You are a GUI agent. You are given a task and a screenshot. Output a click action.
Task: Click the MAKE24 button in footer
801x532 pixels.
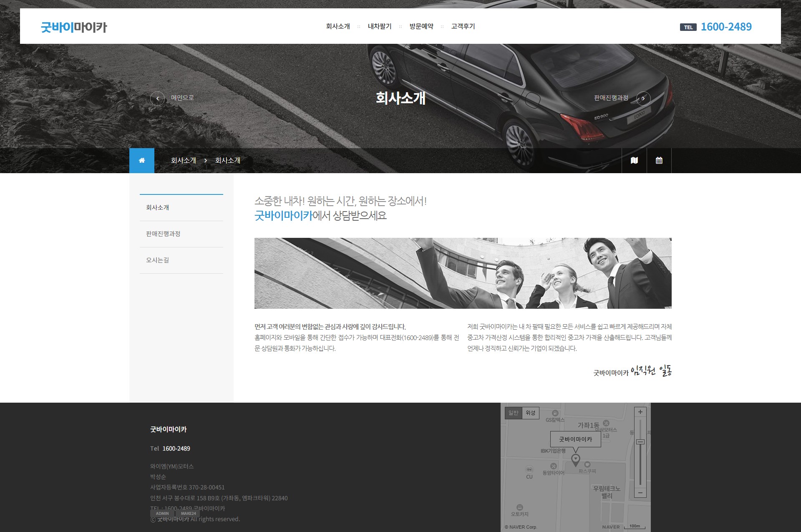click(x=188, y=514)
